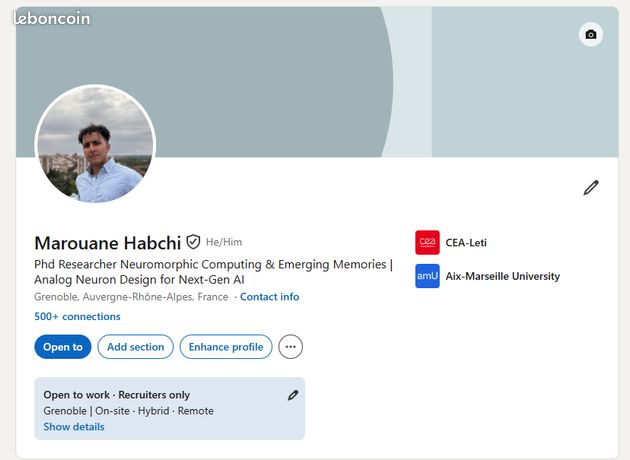The height and width of the screenshot is (460, 630).
Task: Click the Open to work Recruiters only heading
Action: tap(117, 395)
